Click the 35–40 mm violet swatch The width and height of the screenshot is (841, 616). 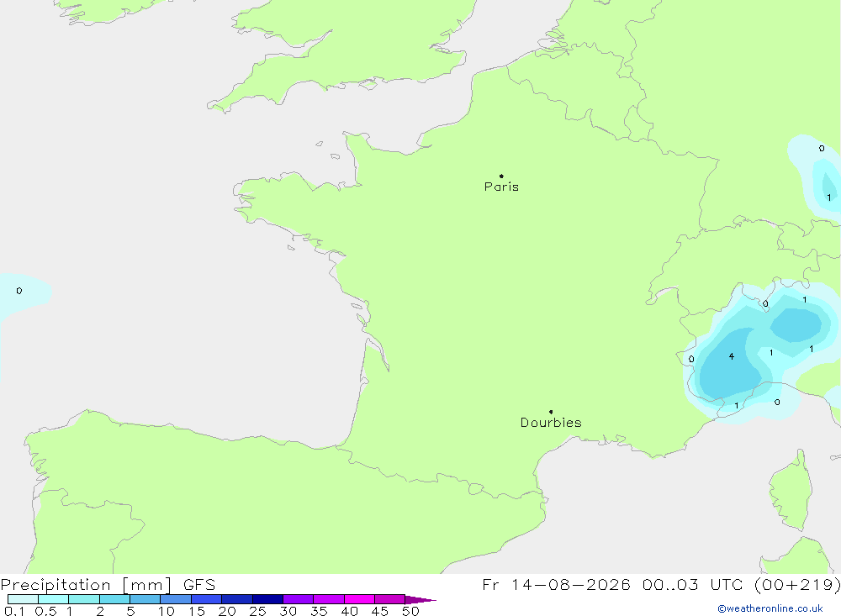[328, 599]
